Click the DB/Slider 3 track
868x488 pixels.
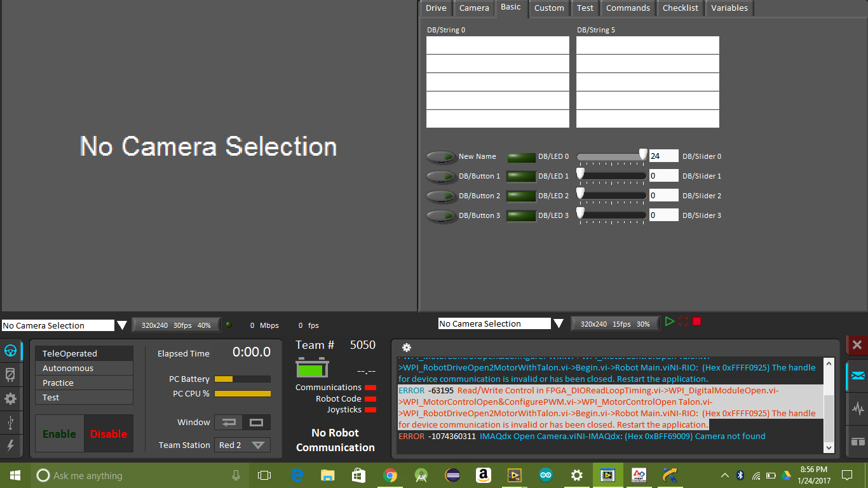611,215
